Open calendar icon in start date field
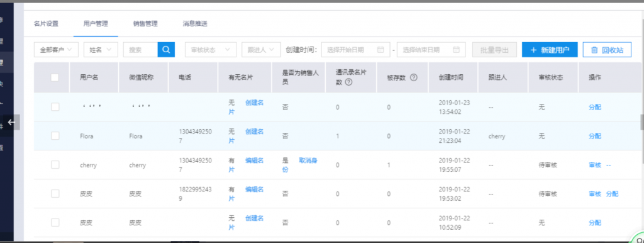The image size is (644, 243). click(x=380, y=50)
